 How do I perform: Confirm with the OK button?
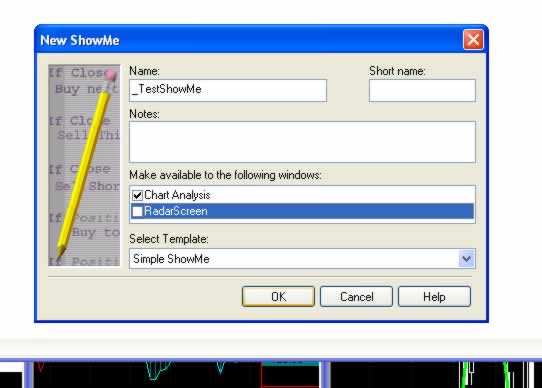(278, 297)
